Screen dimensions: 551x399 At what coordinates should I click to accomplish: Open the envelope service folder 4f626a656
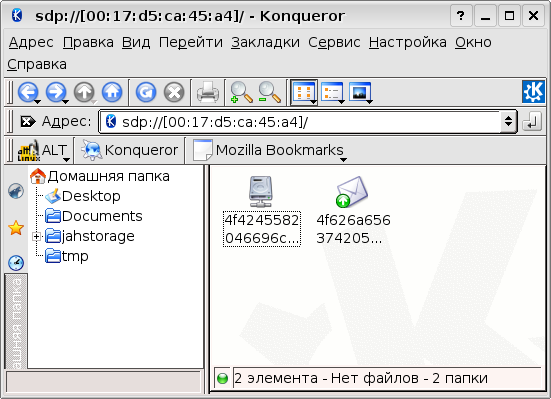point(353,211)
